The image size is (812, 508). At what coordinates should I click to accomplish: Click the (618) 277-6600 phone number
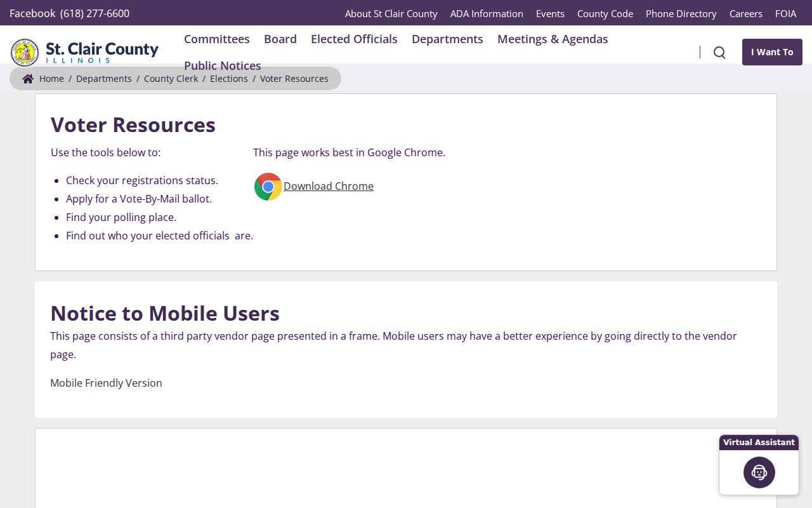click(x=95, y=13)
